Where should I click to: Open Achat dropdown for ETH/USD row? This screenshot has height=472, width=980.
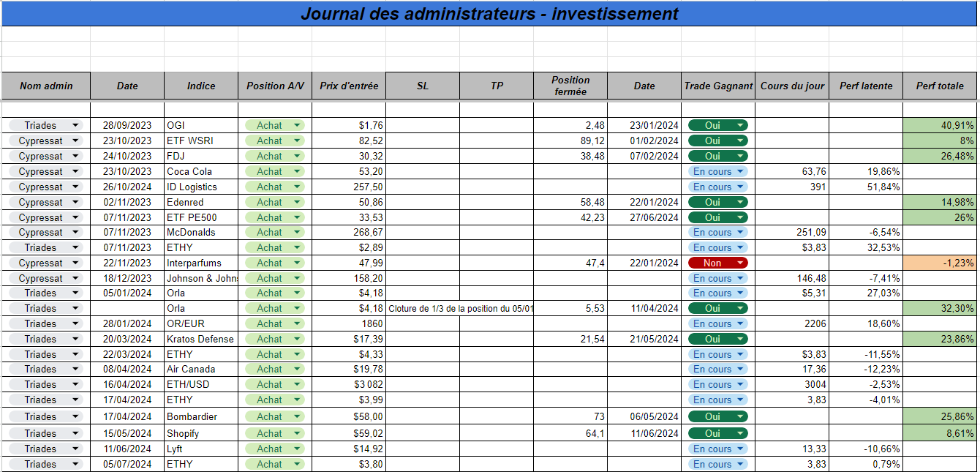point(275,384)
